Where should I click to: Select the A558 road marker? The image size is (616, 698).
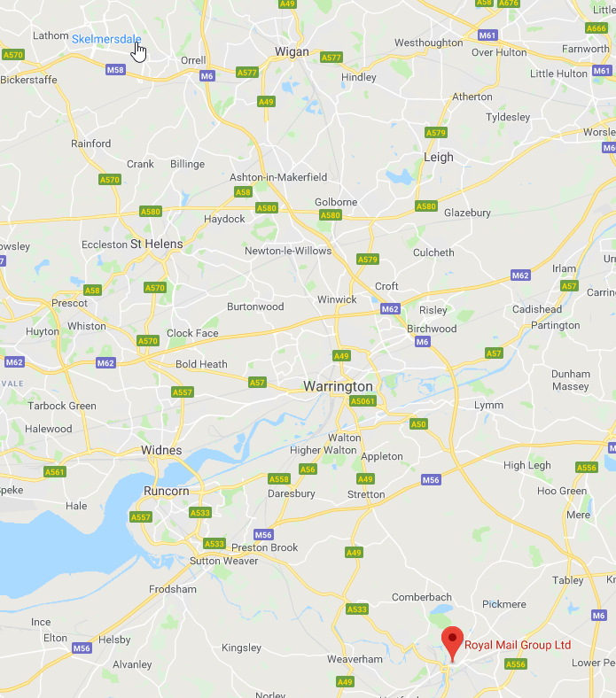coord(279,479)
